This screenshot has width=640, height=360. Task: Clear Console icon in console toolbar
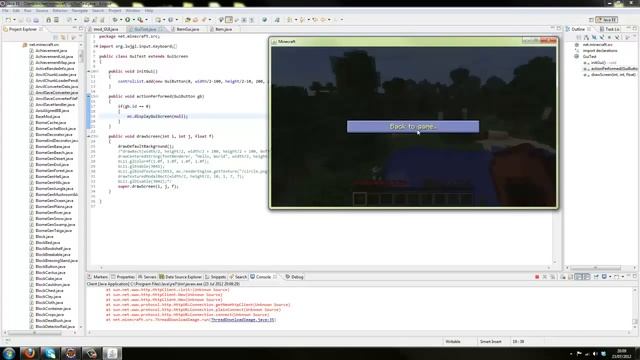[563, 277]
